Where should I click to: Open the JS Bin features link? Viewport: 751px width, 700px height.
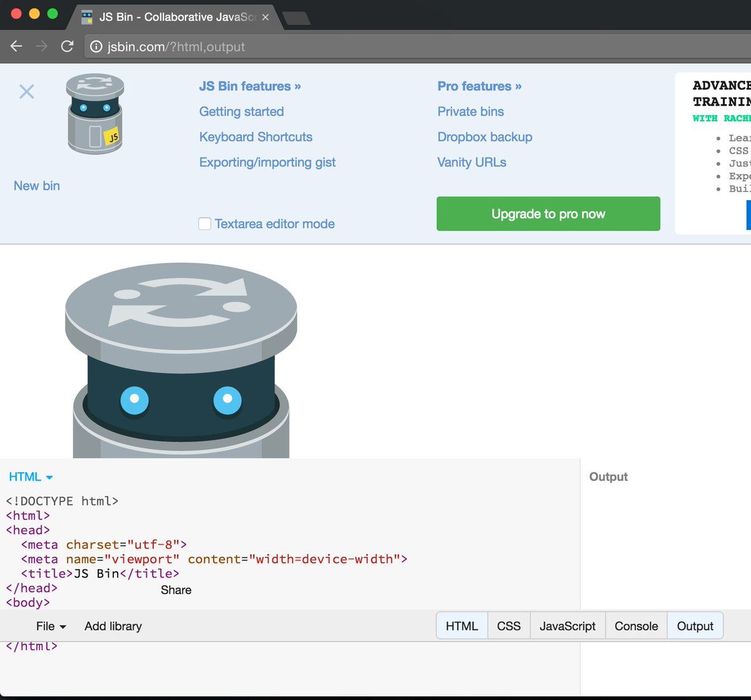[x=250, y=86]
